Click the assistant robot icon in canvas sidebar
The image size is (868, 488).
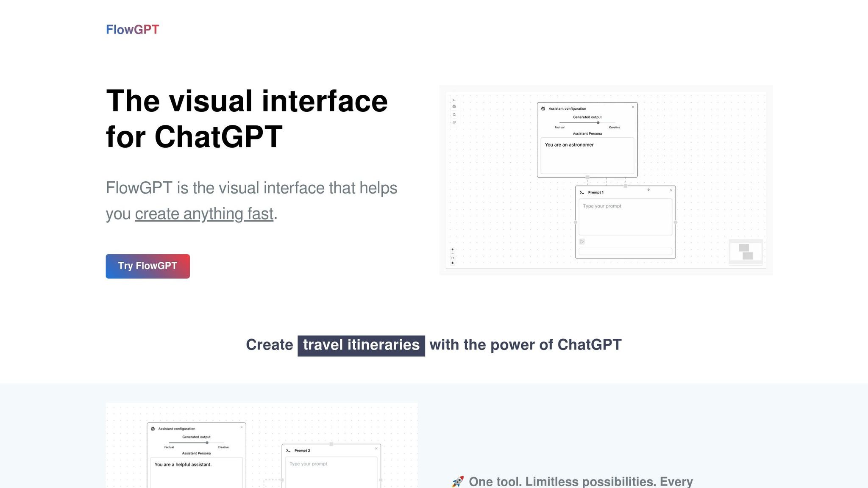pyautogui.click(x=454, y=107)
